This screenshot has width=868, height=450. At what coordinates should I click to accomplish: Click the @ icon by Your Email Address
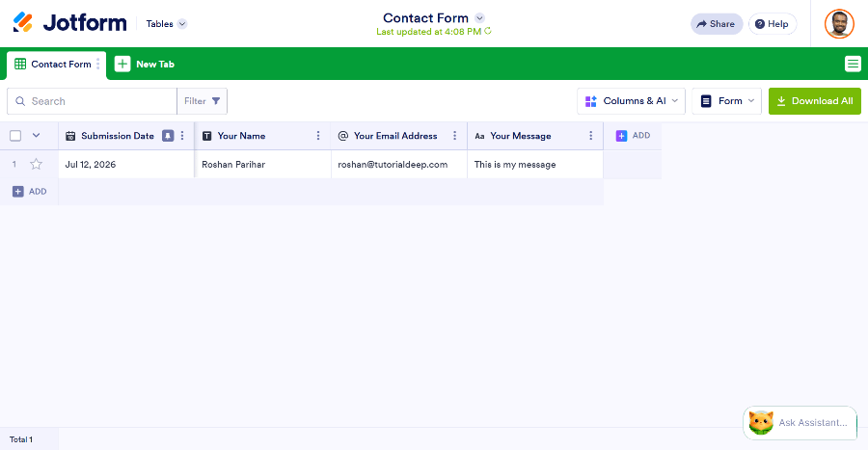pyautogui.click(x=343, y=136)
